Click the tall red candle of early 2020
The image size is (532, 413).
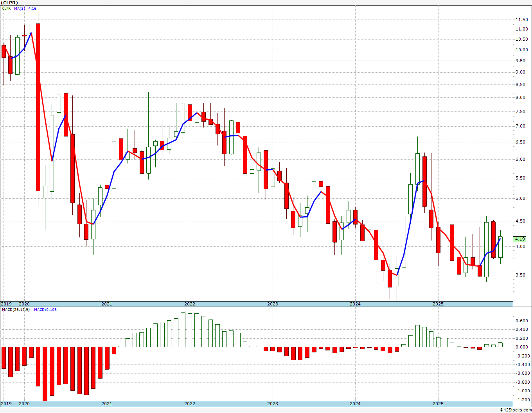[x=38, y=107]
